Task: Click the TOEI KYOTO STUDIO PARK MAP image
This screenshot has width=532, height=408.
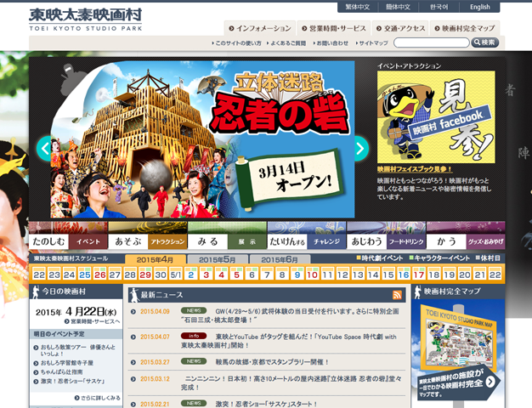Action: point(458,337)
